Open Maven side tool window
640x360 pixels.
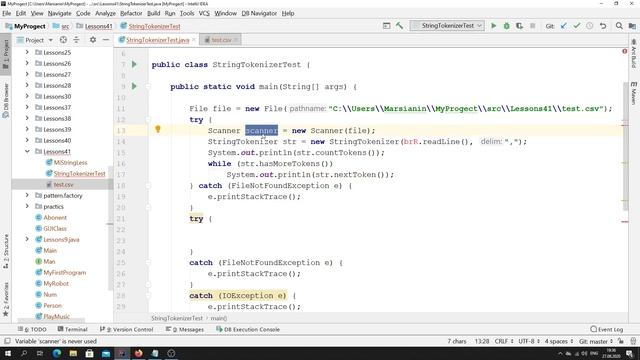[x=633, y=93]
